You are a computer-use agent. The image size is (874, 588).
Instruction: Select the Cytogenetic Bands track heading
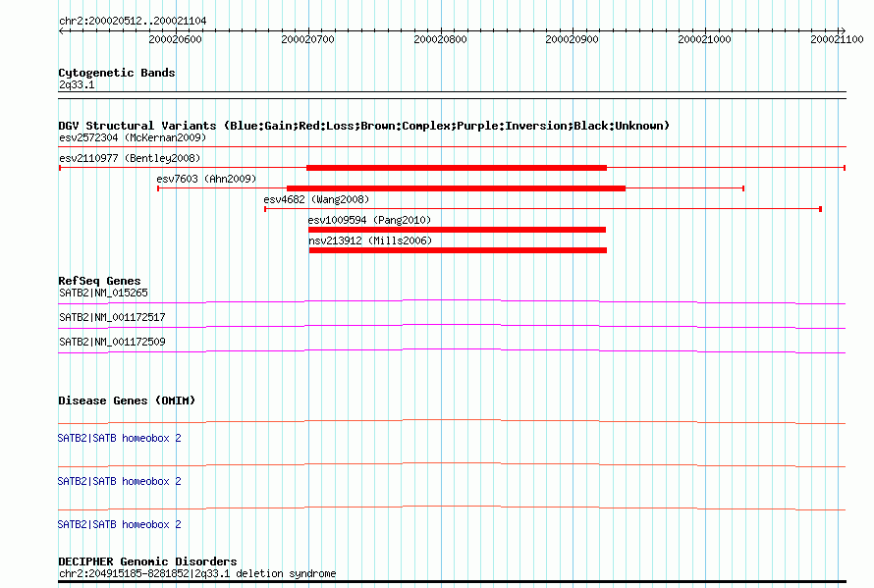117,73
